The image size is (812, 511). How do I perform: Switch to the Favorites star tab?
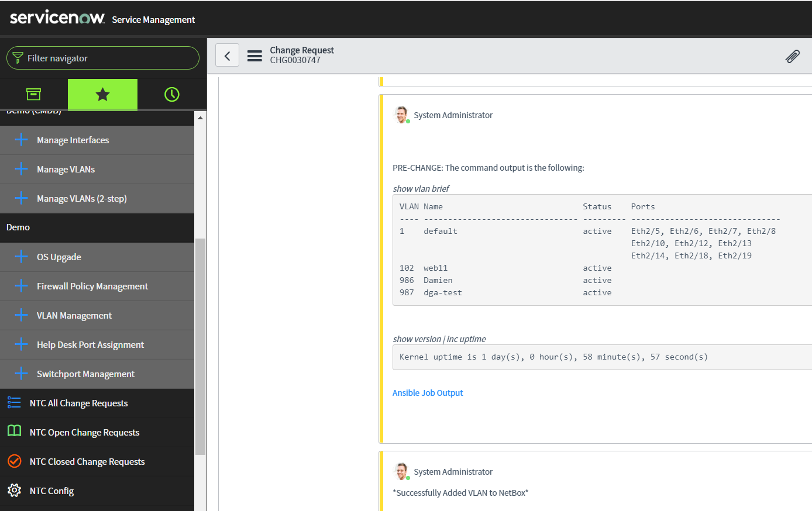[x=102, y=94]
